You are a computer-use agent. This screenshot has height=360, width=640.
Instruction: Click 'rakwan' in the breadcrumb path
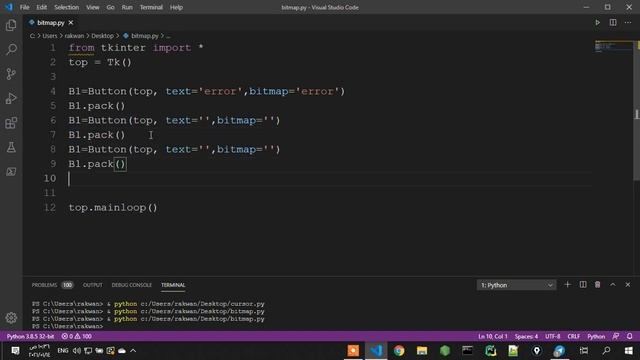(74, 36)
